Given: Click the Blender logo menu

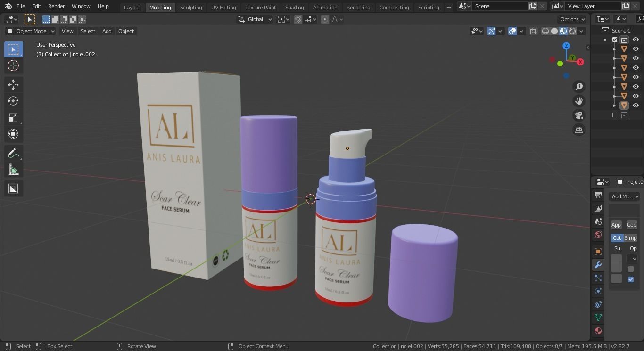Looking at the screenshot, I should click(8, 6).
